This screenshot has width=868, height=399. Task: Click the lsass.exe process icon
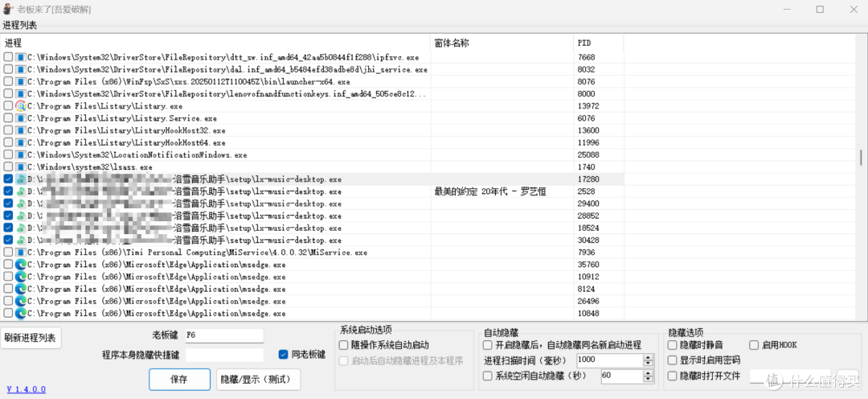pos(20,167)
